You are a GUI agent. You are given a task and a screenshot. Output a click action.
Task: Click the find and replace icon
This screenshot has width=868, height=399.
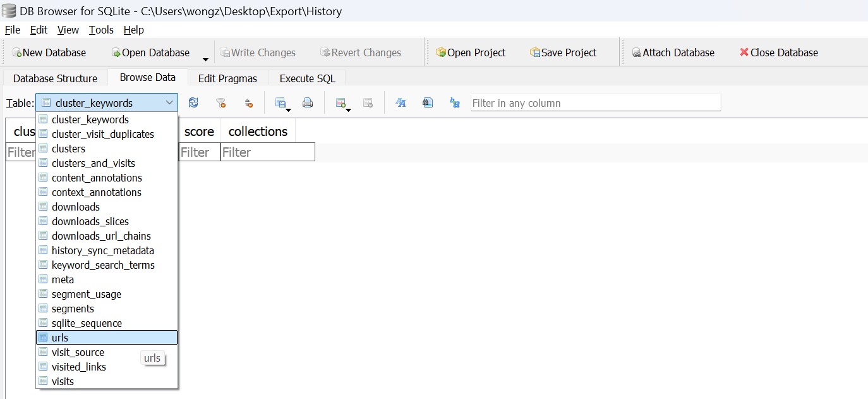click(x=454, y=103)
